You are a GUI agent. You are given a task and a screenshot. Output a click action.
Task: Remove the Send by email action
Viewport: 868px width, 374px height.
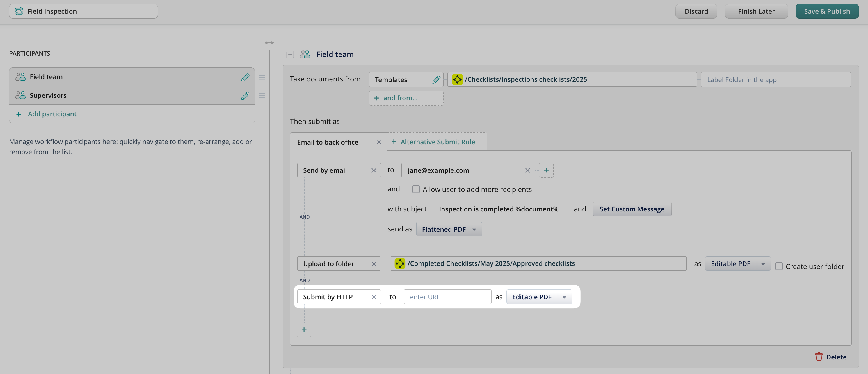374,170
